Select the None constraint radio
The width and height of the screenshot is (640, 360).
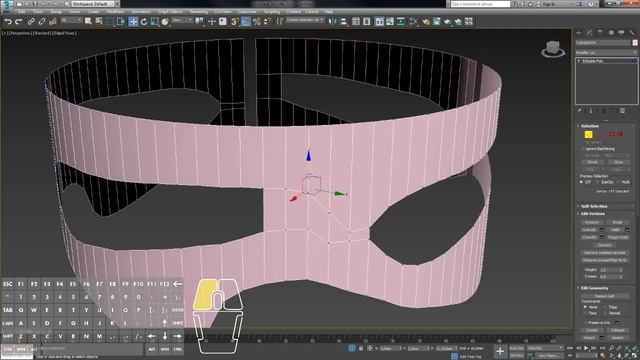(x=585, y=307)
